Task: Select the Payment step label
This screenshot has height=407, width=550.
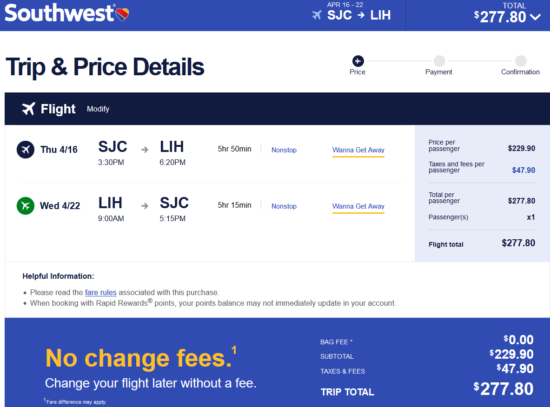Action: click(x=439, y=72)
